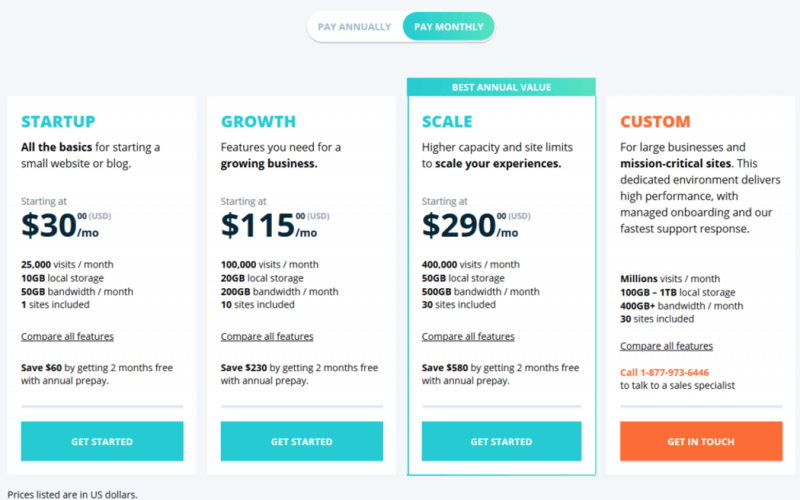Open Compare all features for Custom
This screenshot has height=500, width=800.
[x=666, y=346]
